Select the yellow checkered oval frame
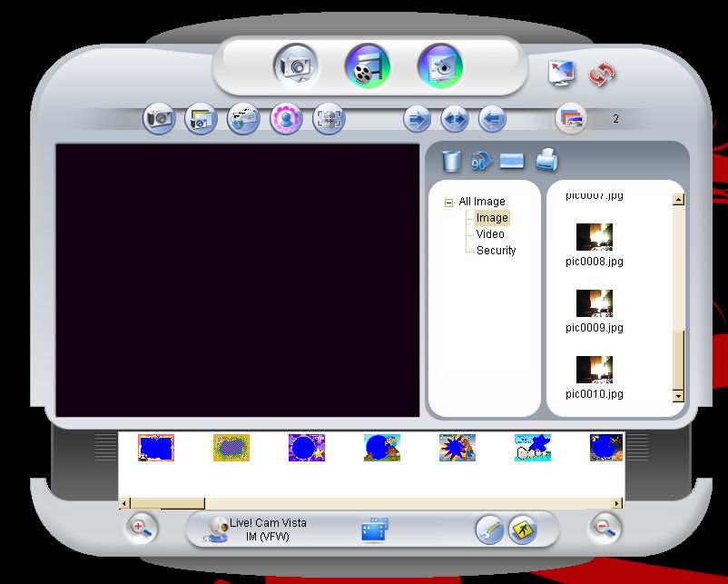 [x=231, y=448]
